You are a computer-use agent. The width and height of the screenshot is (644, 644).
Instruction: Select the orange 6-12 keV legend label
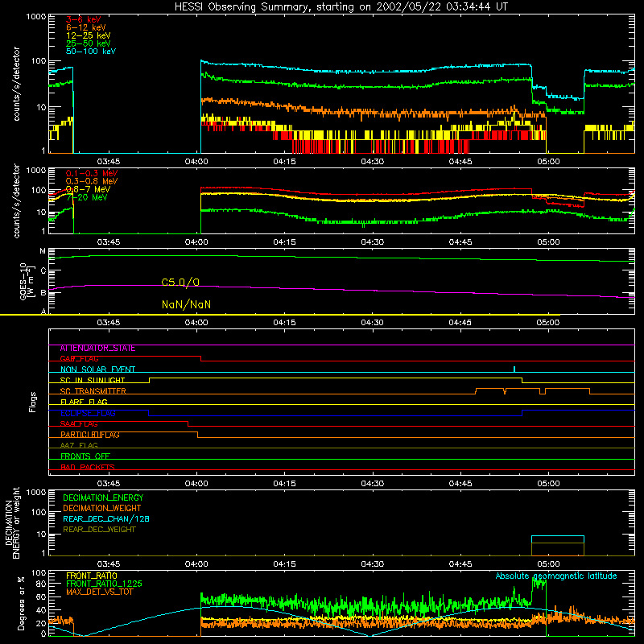pos(86,27)
